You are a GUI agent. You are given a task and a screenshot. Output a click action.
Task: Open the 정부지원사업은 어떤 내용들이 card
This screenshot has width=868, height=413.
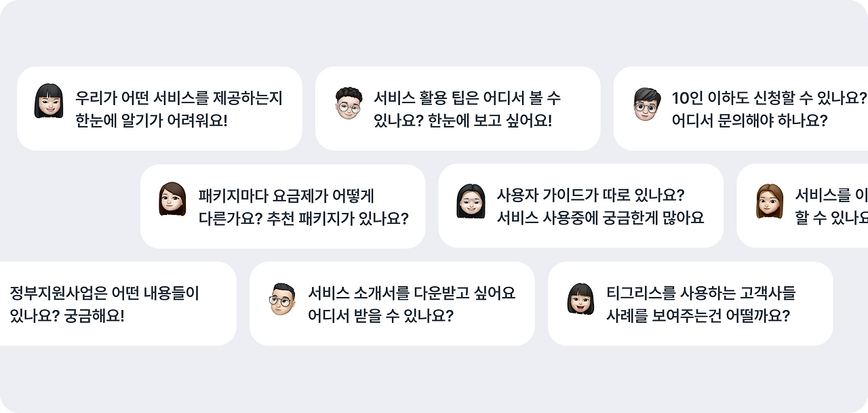tap(118, 304)
